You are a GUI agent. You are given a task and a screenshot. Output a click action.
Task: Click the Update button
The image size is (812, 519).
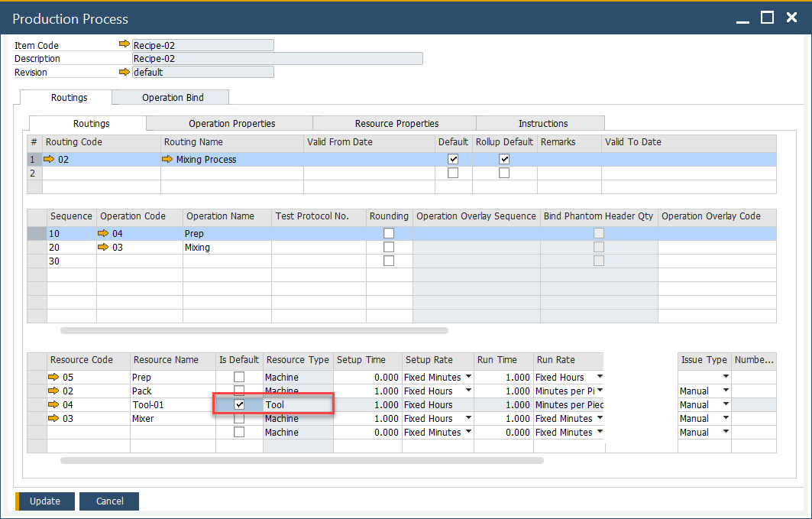(x=44, y=501)
